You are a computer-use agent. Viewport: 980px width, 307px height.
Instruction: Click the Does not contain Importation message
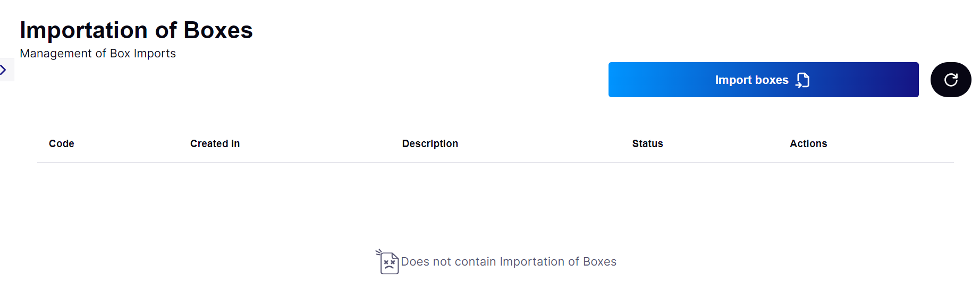click(509, 261)
